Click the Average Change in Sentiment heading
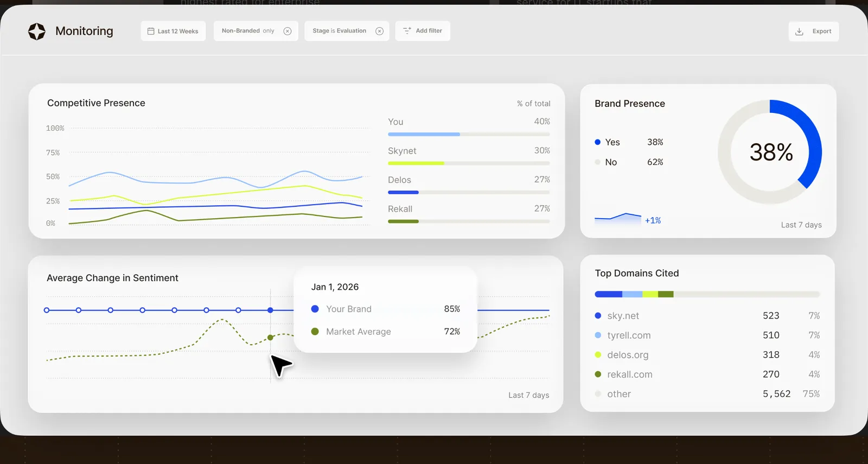Viewport: 868px width, 464px height. pos(112,278)
